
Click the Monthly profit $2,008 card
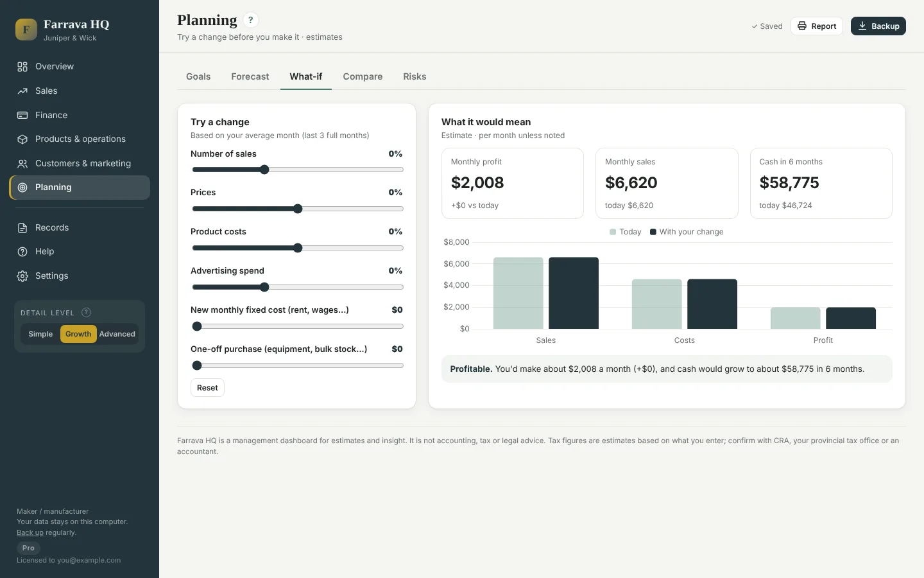click(513, 184)
